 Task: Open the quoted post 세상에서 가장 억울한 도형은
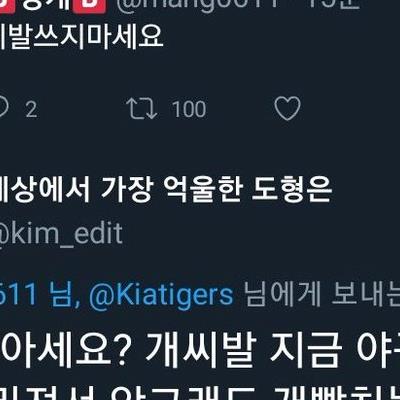[x=166, y=190]
